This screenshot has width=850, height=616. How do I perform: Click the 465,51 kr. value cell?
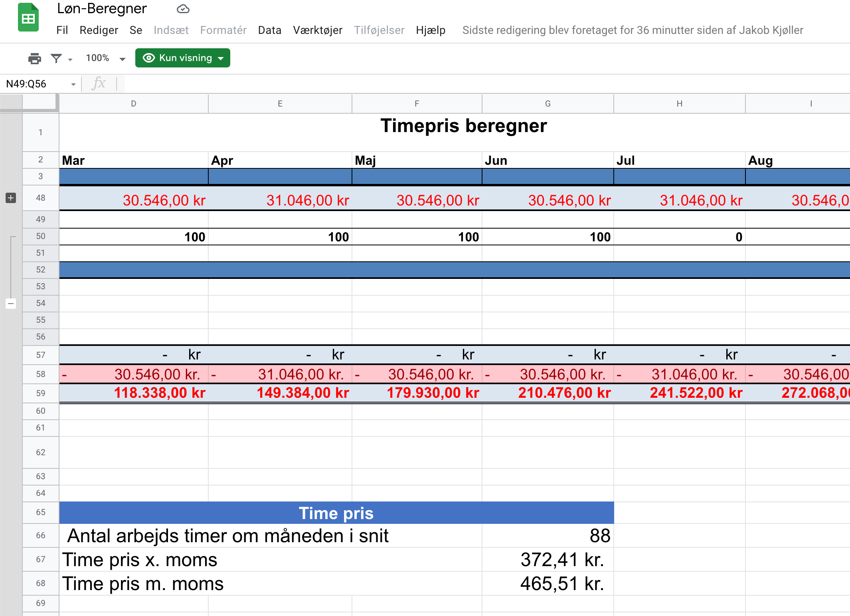pyautogui.click(x=548, y=584)
